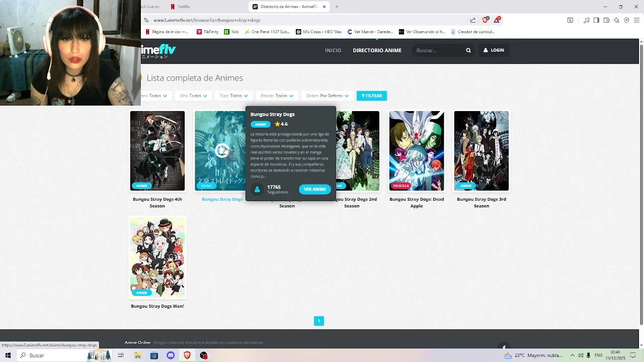Click the VER ANIME button in popup
This screenshot has width=644, height=362.
coord(315,190)
